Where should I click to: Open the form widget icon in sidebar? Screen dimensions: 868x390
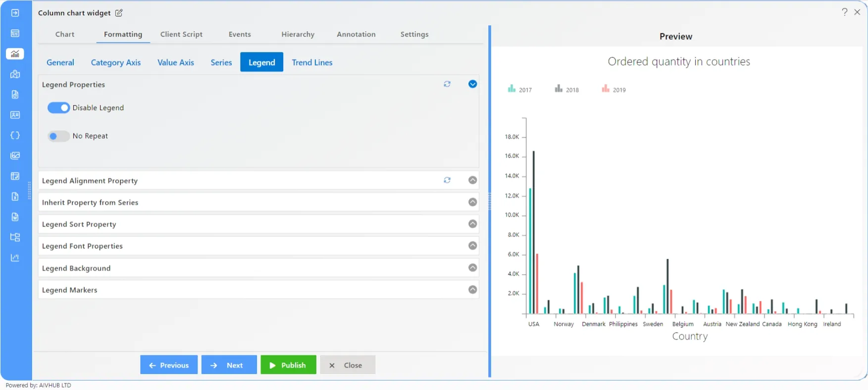15,33
